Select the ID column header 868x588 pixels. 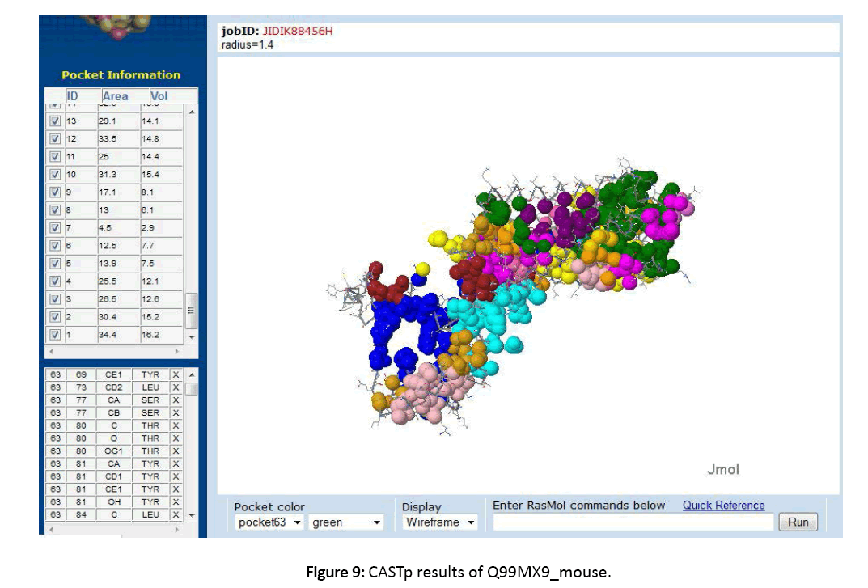coord(72,96)
